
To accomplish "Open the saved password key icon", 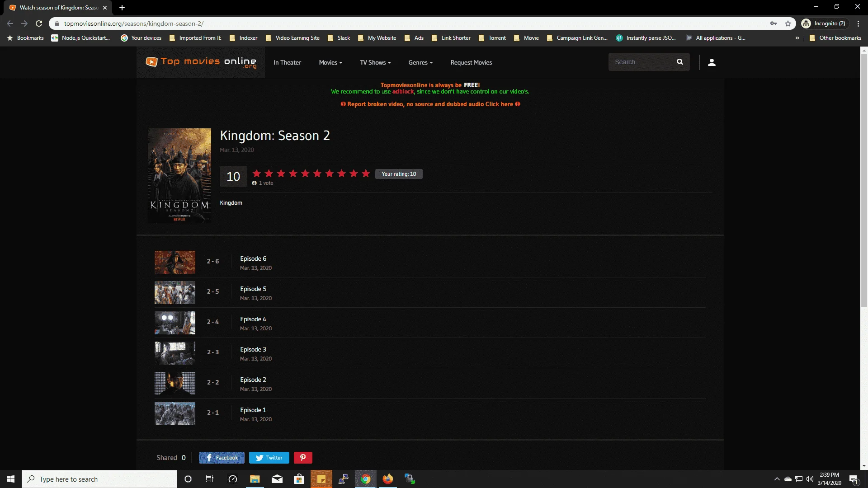I will pos(774,23).
